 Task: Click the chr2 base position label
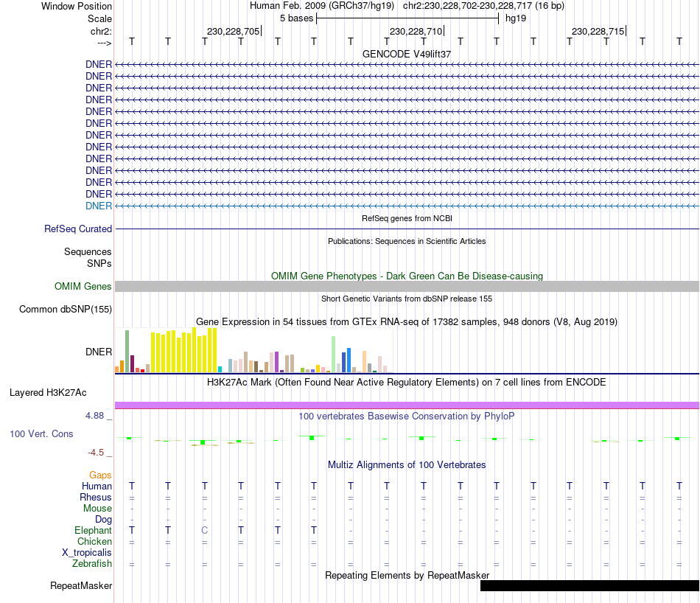[x=102, y=31]
